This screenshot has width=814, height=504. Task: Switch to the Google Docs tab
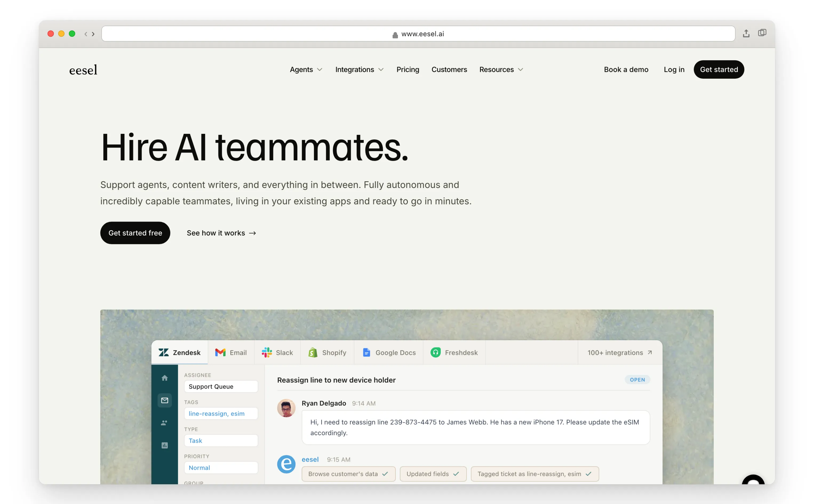(x=389, y=352)
